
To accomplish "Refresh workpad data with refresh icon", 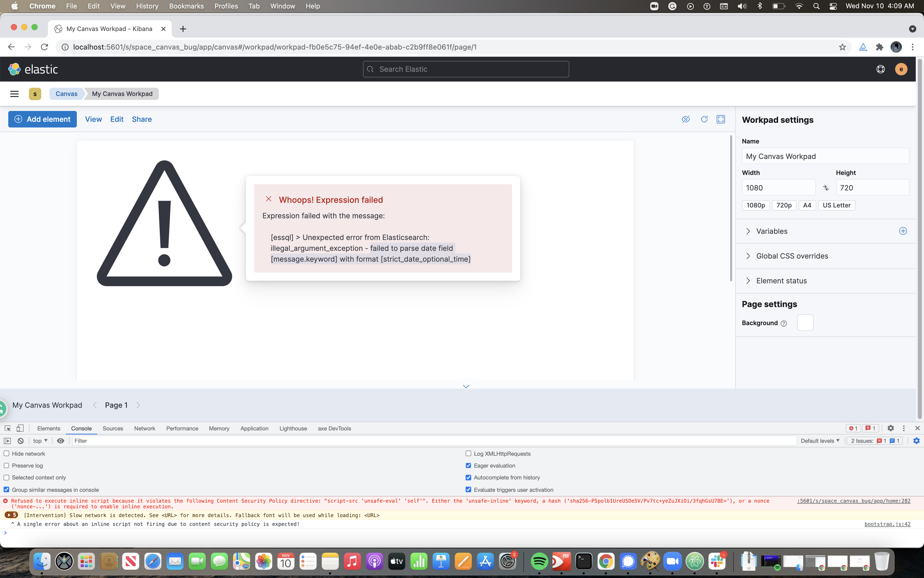I will point(704,119).
